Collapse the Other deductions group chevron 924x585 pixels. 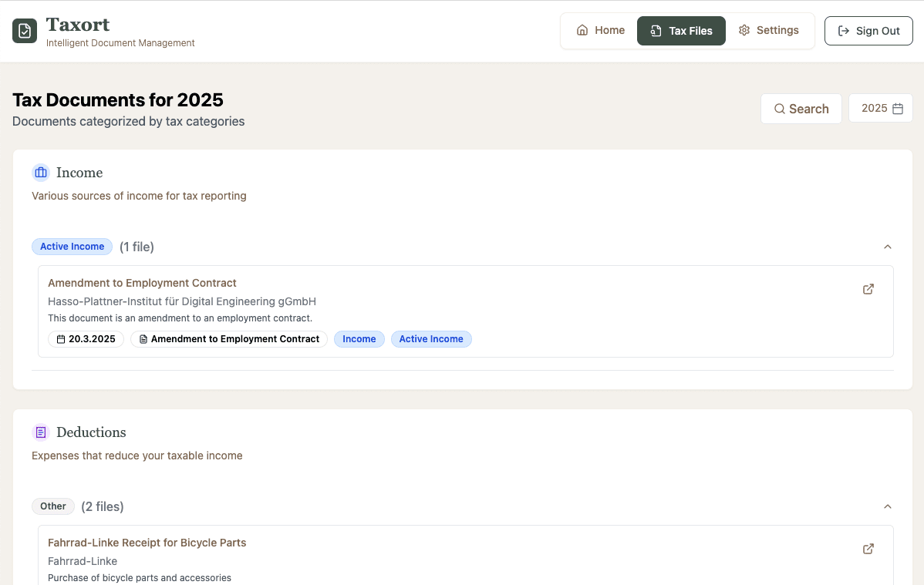tap(887, 506)
